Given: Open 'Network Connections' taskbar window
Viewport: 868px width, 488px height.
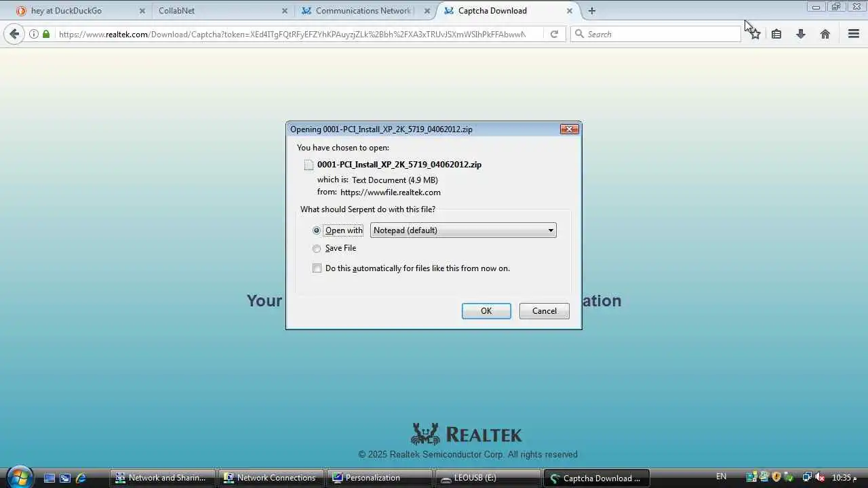Looking at the screenshot, I should [x=271, y=478].
